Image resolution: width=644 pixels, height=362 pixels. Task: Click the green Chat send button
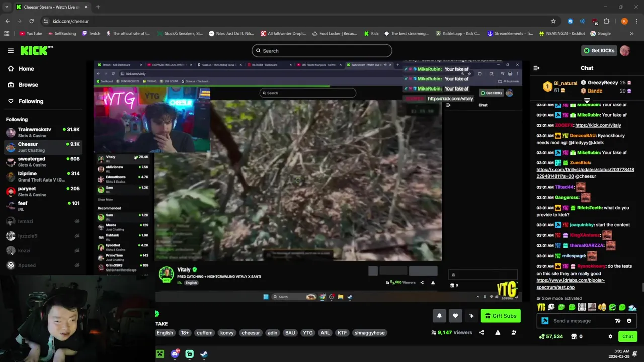click(627, 336)
